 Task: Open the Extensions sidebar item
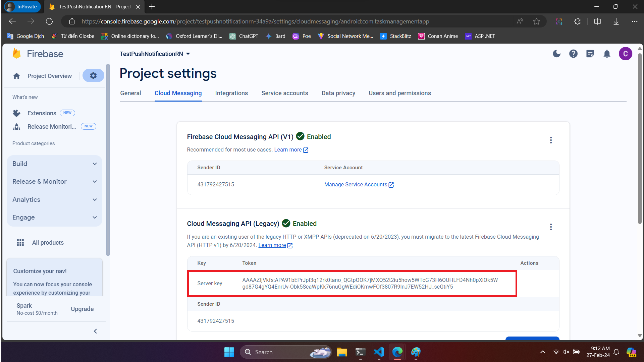point(42,113)
